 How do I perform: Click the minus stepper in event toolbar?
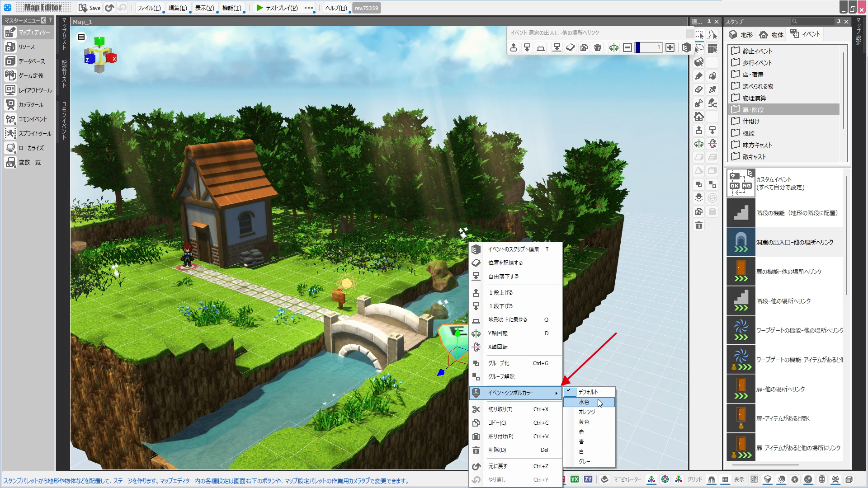pyautogui.click(x=627, y=47)
